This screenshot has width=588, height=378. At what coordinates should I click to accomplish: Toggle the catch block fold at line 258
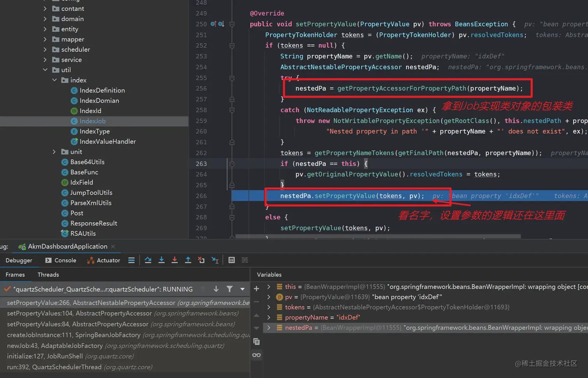pyautogui.click(x=232, y=110)
